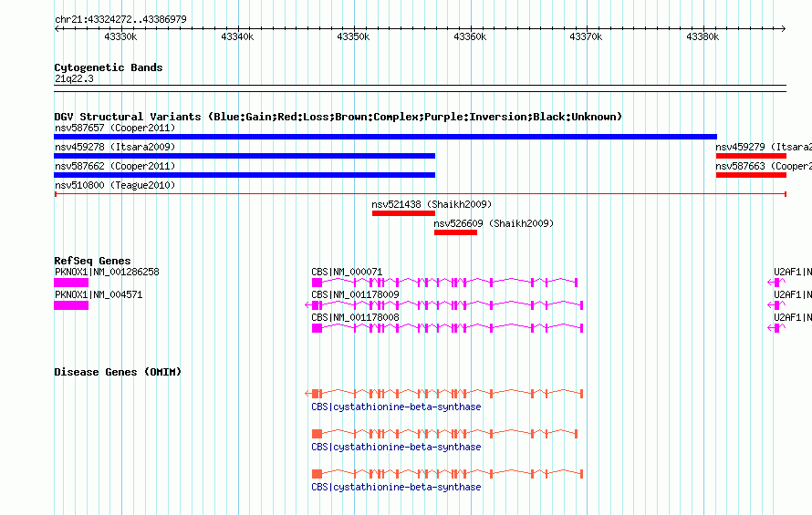Click the 43330k ruler tick label
812x515 pixels.
click(120, 36)
